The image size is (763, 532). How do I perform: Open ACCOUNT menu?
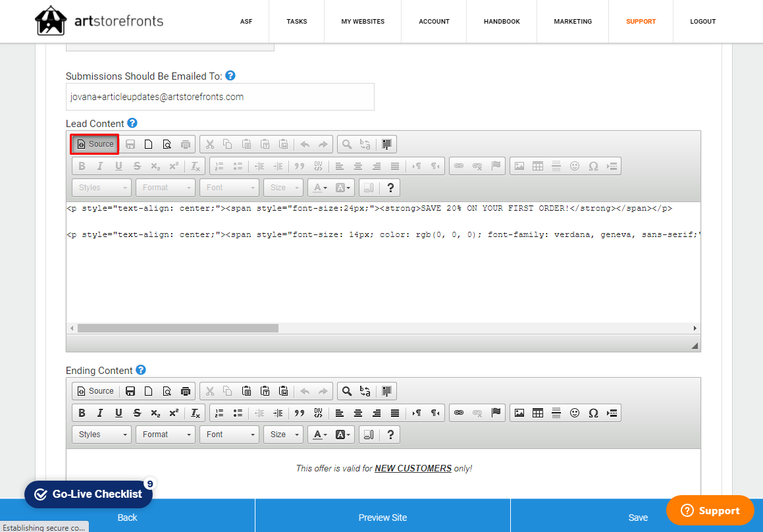click(434, 22)
